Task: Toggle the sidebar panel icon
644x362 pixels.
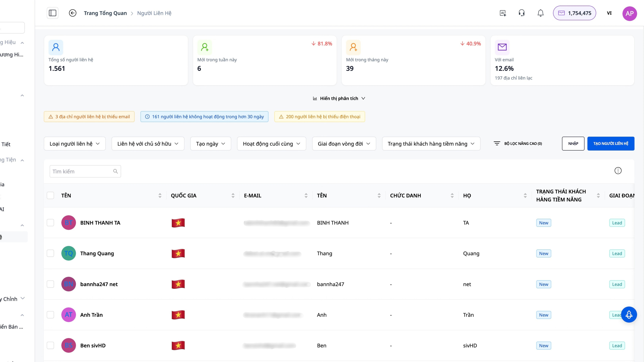Action: click(x=52, y=13)
